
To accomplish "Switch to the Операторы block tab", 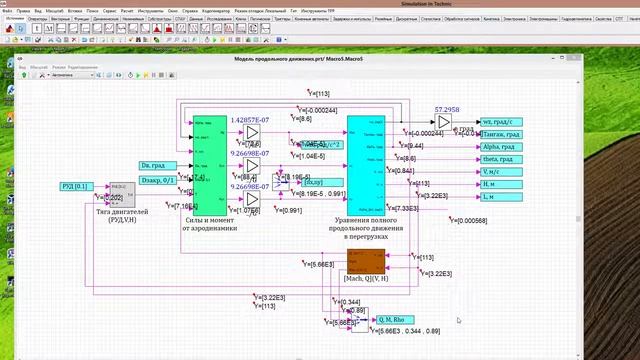I will pyautogui.click(x=38, y=19).
